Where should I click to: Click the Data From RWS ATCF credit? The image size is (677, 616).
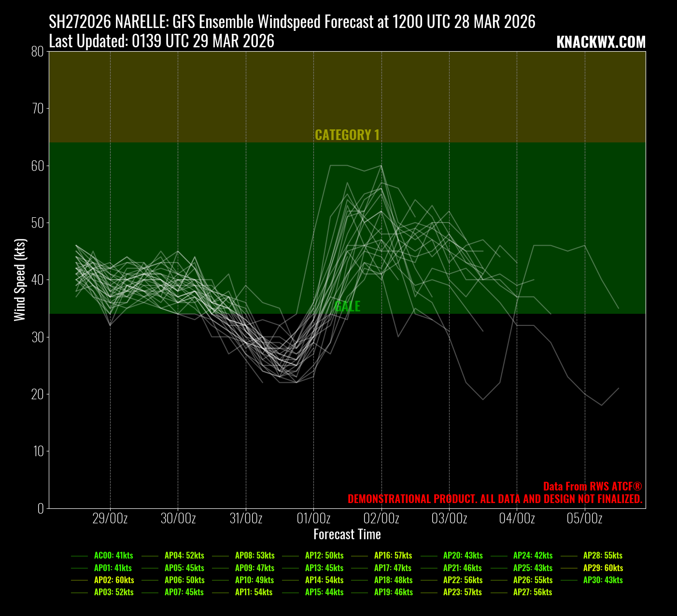coord(592,487)
